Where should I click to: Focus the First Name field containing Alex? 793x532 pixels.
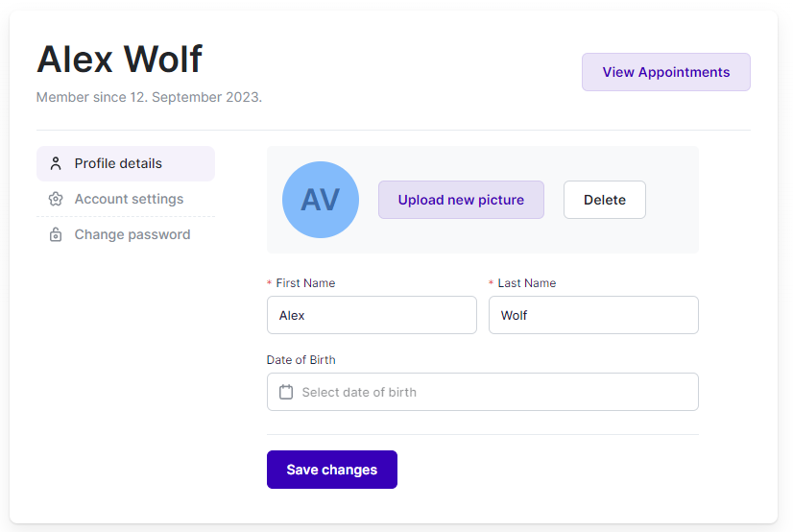tap(372, 315)
